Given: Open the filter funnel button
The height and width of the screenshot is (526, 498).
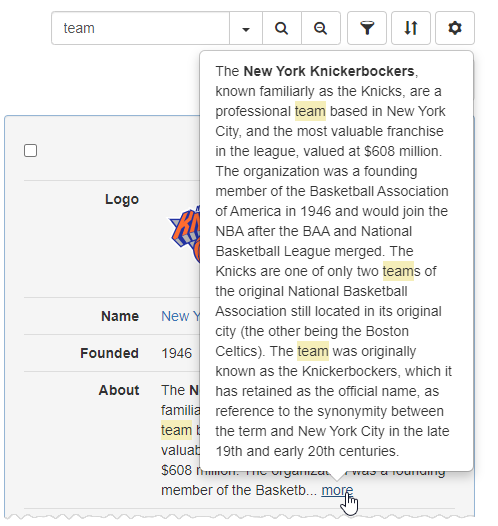Looking at the screenshot, I should coord(367,28).
